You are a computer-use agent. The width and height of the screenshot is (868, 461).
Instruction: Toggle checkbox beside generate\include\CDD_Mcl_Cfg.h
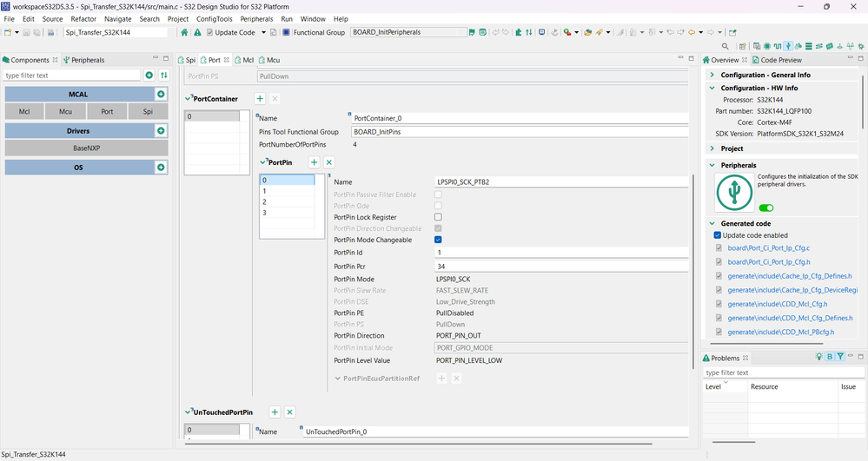point(719,304)
